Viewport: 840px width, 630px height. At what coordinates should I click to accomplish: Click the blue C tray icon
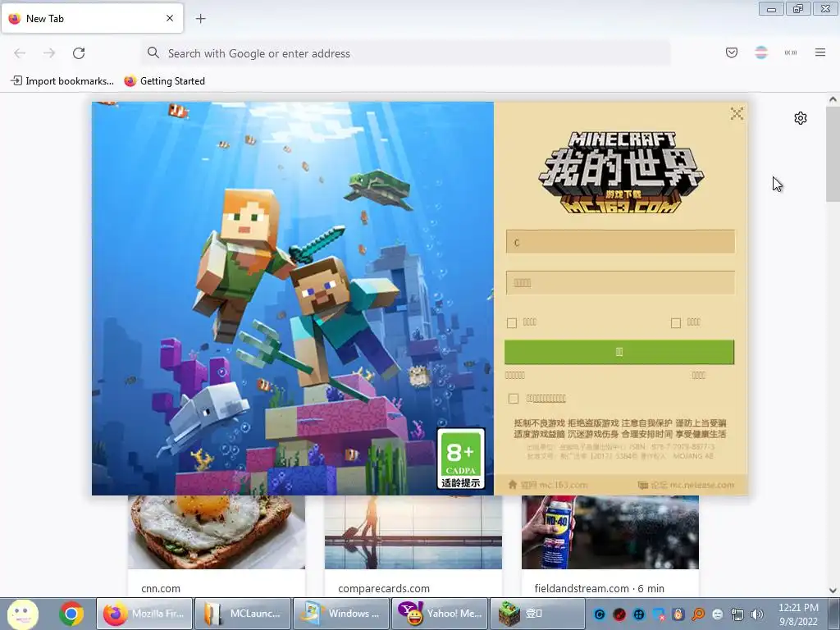(x=600, y=614)
